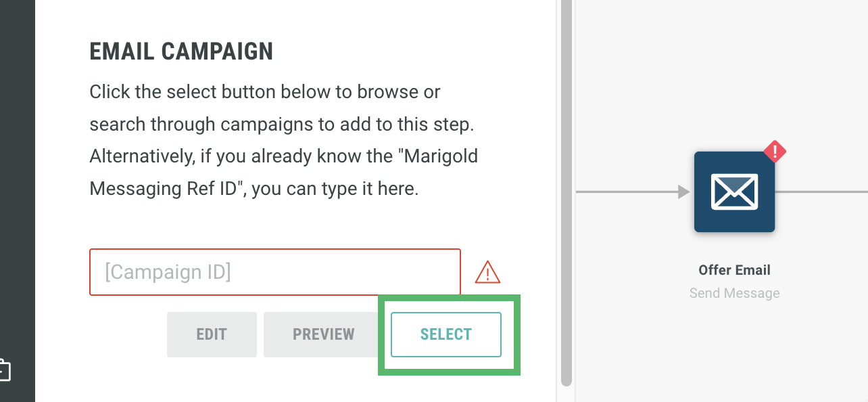
Task: Click the "Send Message" node subtitle
Action: coord(734,293)
